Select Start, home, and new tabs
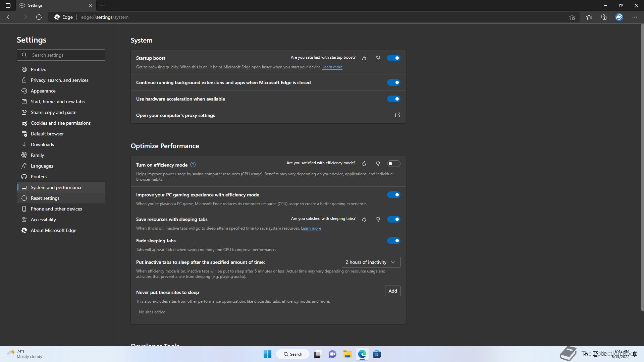The width and height of the screenshot is (644, 362). click(61, 102)
